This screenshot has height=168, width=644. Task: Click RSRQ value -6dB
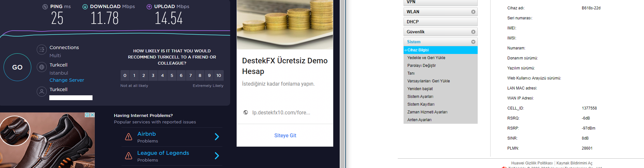pos(586,118)
